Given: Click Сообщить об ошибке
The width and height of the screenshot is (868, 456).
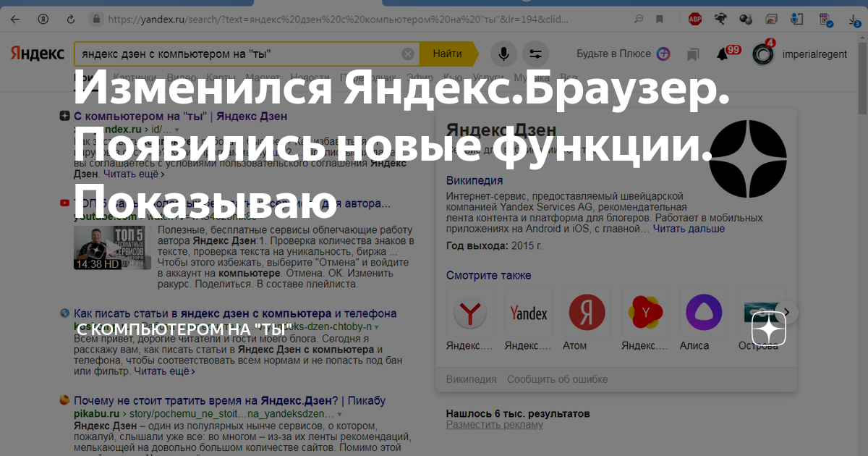Looking at the screenshot, I should click(x=557, y=379).
